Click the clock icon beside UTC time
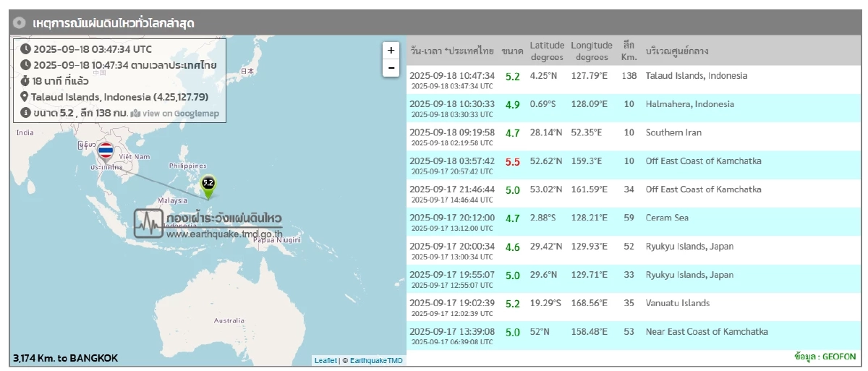 point(25,49)
